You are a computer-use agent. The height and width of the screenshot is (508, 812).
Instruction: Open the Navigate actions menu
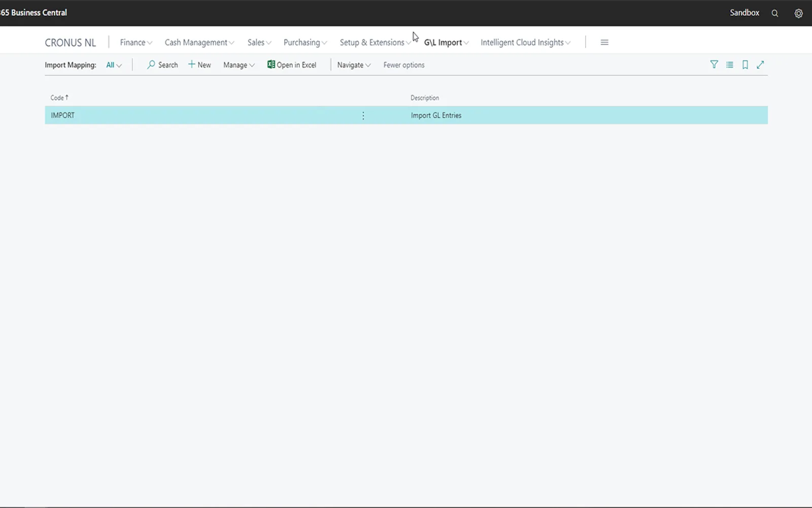[x=354, y=65]
